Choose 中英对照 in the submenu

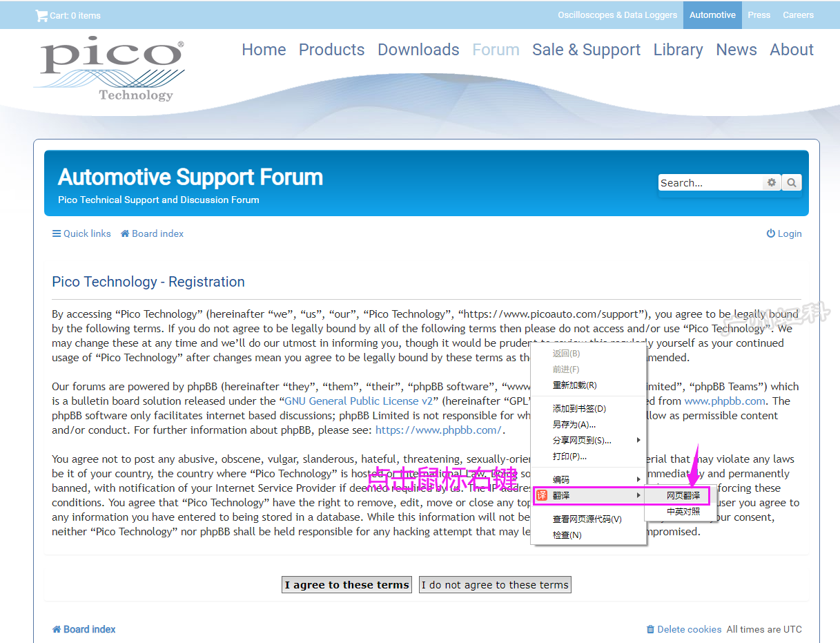click(683, 512)
